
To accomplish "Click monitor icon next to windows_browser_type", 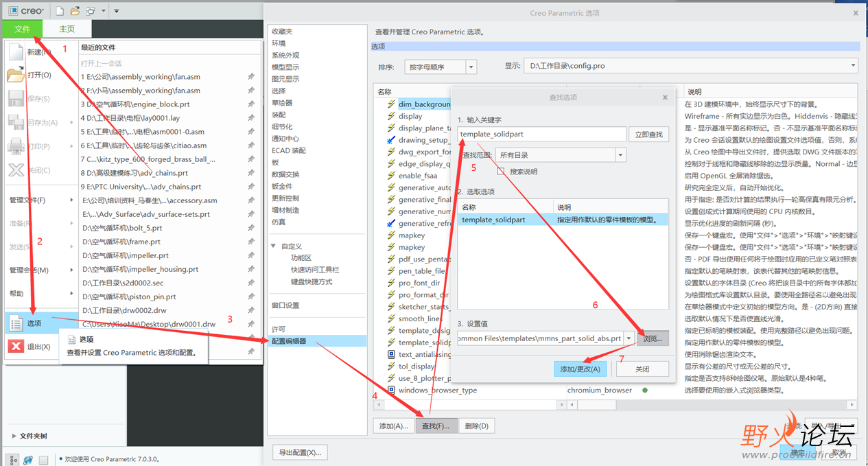I will coord(391,390).
